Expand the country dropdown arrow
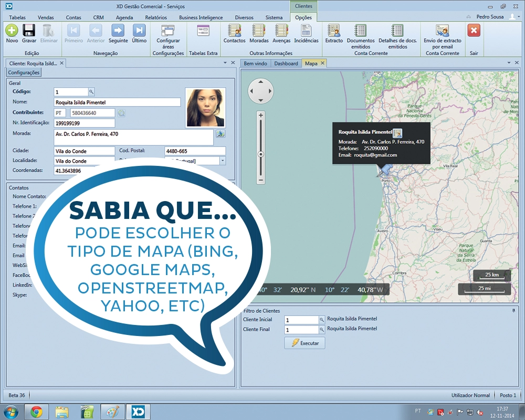The height and width of the screenshot is (420, 525). coord(222,161)
